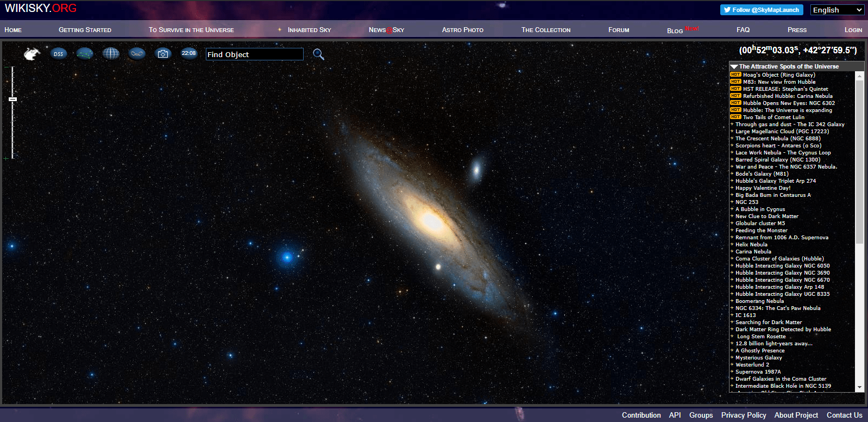Toggle the coordinate grid globe icon
Viewport: 868px width, 422px height.
(x=111, y=53)
